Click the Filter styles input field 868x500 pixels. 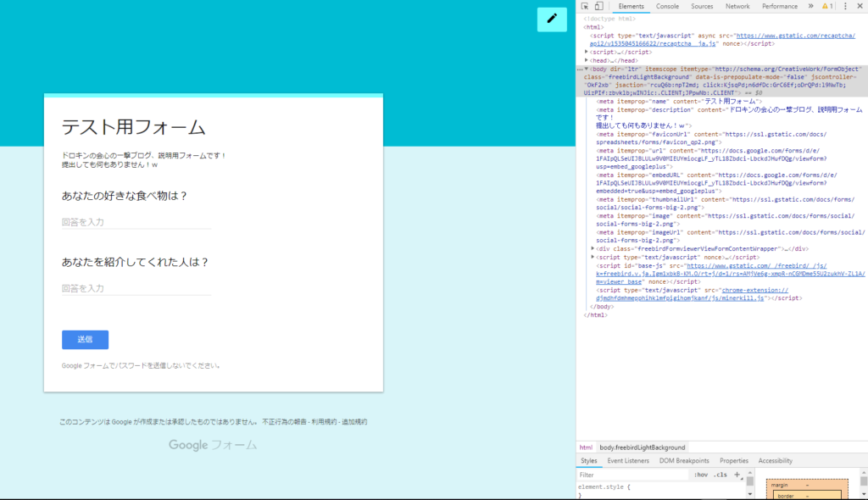point(632,475)
